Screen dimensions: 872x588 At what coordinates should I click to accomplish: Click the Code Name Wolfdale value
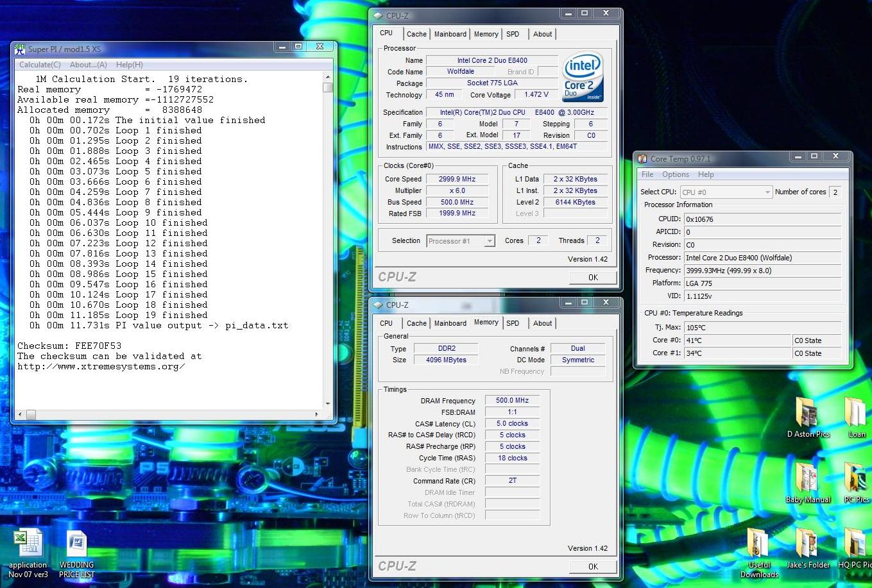click(461, 71)
